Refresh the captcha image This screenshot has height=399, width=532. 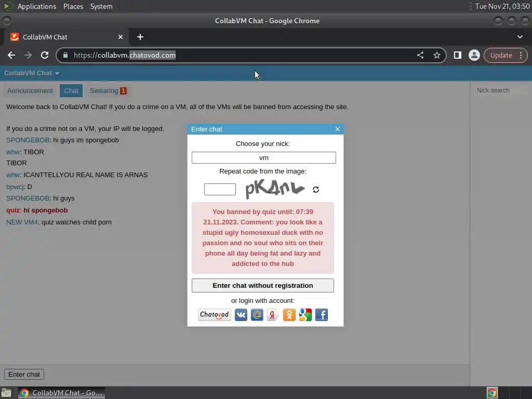point(316,190)
